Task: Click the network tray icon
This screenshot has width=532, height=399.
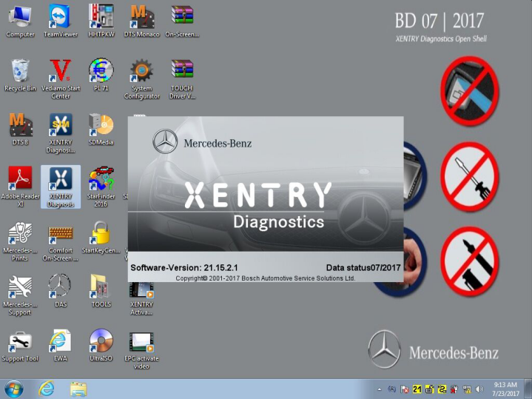Action: (467, 389)
